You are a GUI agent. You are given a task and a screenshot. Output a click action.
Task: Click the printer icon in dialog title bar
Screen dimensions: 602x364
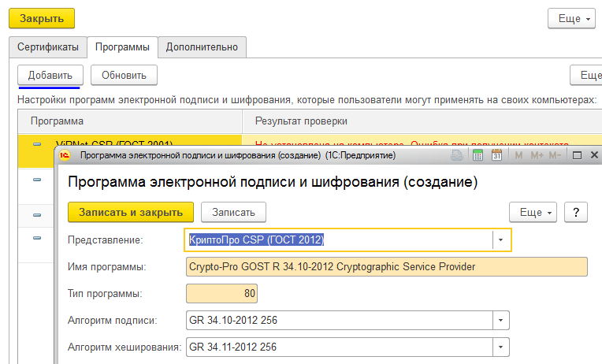457,155
